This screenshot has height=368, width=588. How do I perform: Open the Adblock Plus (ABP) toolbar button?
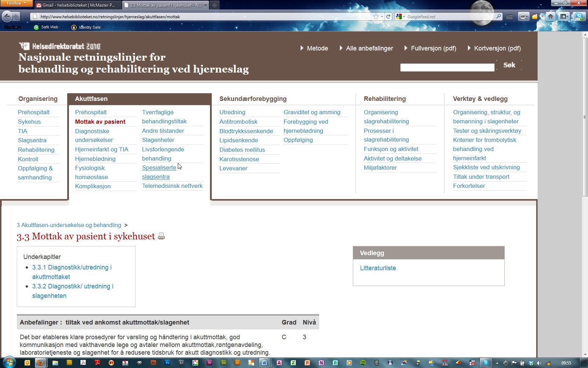click(523, 16)
